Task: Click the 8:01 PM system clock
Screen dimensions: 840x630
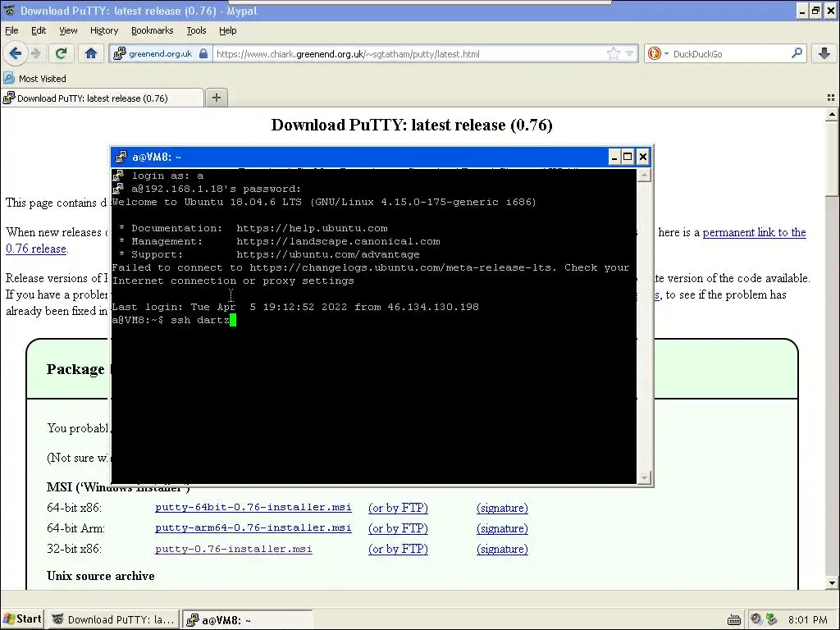Action: (x=808, y=620)
